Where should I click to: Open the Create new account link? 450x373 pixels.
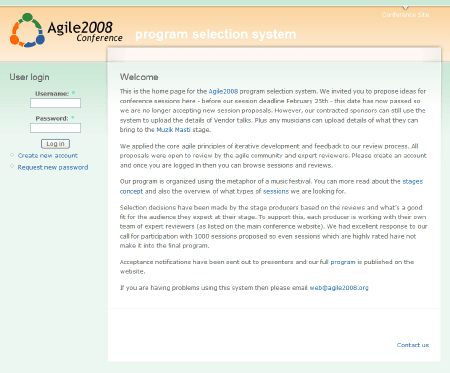point(48,156)
